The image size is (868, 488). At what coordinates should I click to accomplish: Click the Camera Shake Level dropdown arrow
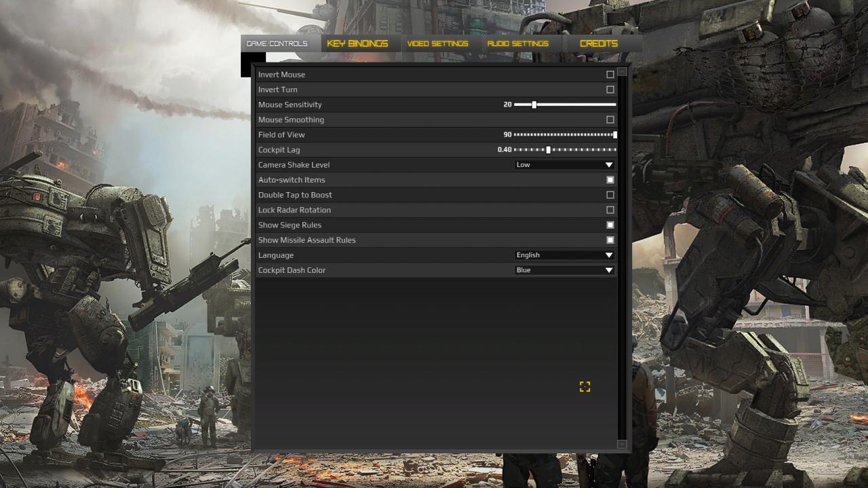pyautogui.click(x=609, y=165)
